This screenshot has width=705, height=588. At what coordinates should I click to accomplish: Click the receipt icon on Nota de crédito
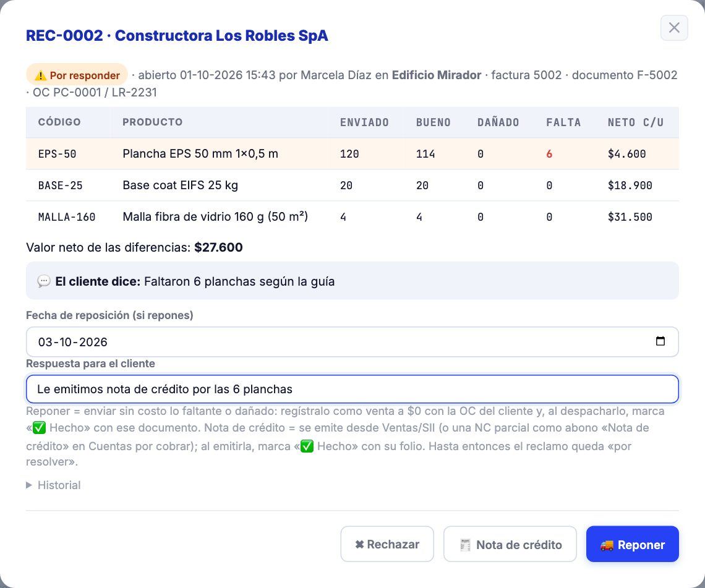(x=465, y=545)
